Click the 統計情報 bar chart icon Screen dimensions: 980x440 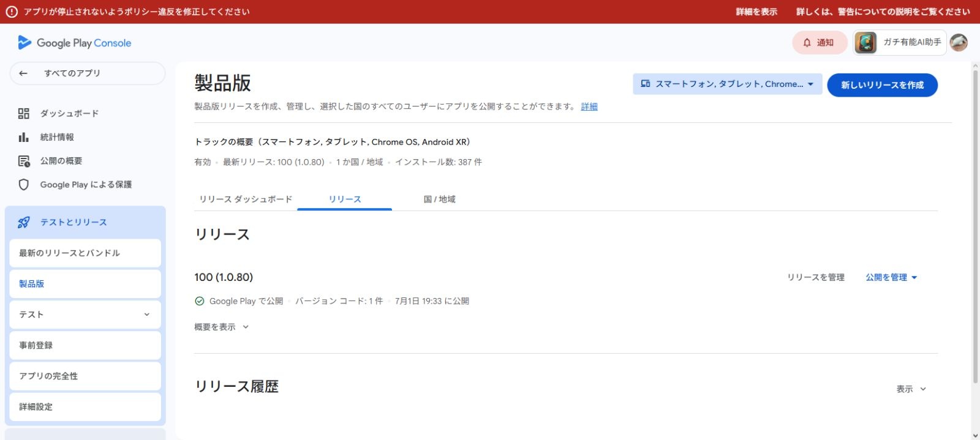point(23,137)
